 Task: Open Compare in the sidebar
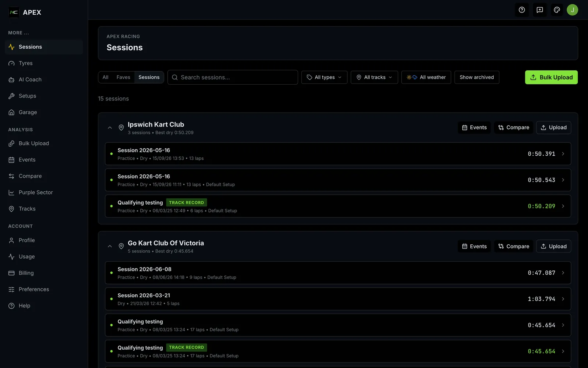pos(44,176)
